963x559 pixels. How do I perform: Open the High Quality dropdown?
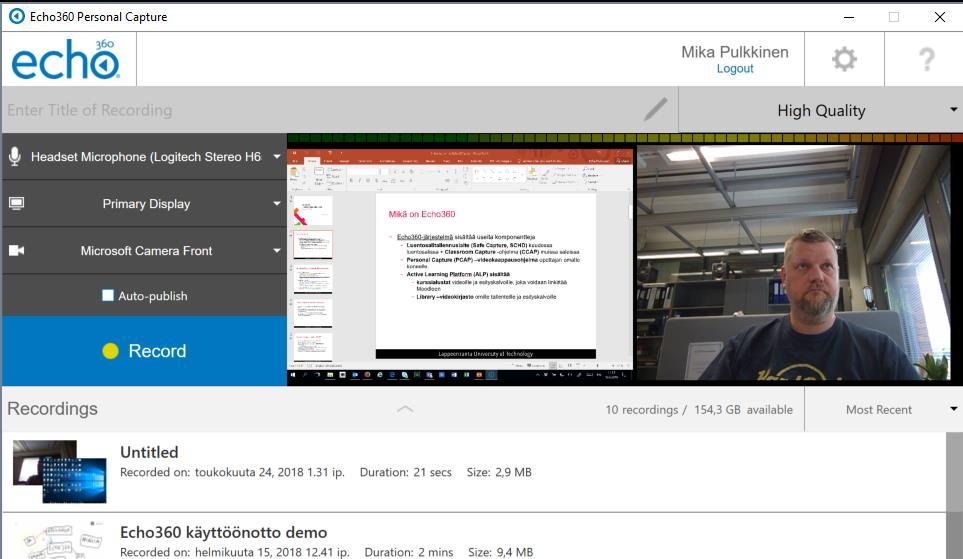pos(821,110)
